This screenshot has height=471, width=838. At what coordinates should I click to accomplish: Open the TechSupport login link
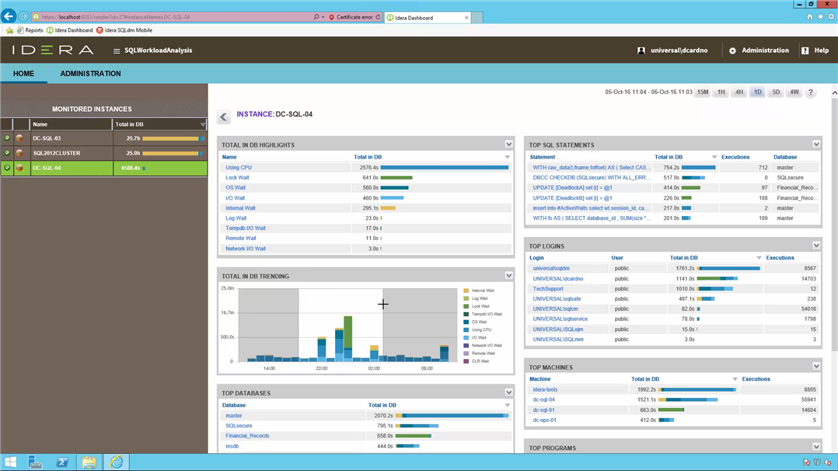pos(548,289)
